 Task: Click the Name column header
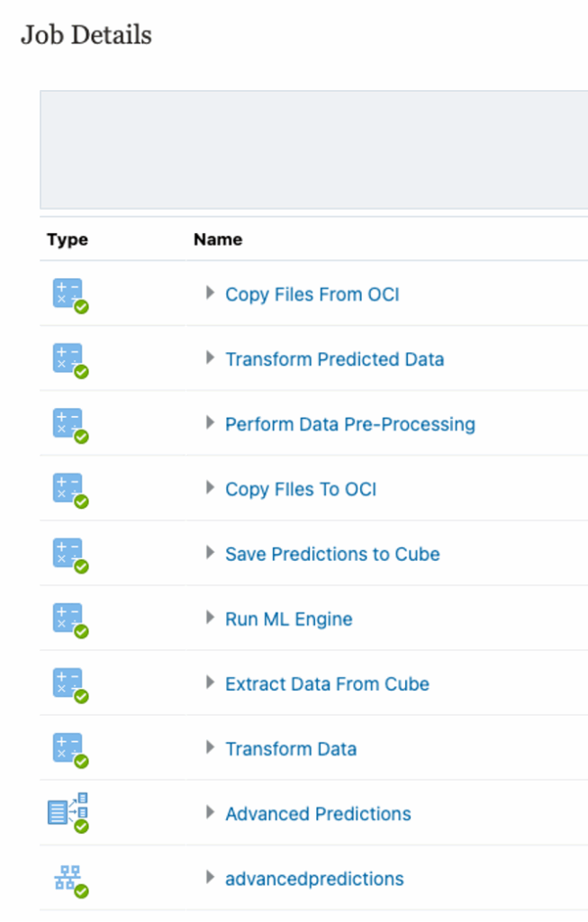click(x=218, y=240)
